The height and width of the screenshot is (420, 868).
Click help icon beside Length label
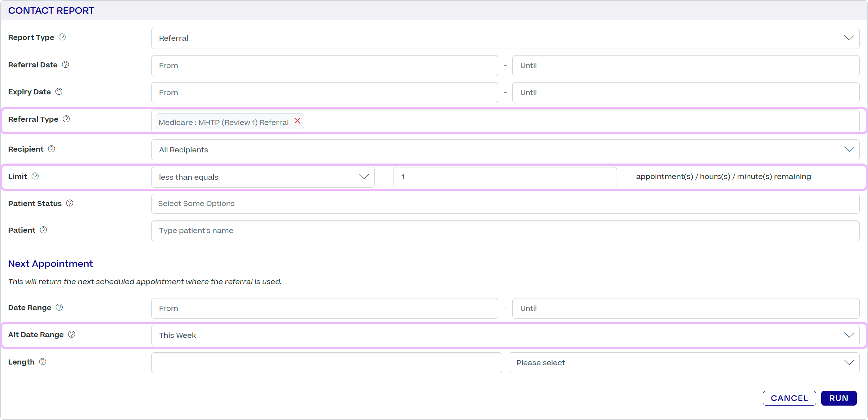(42, 362)
